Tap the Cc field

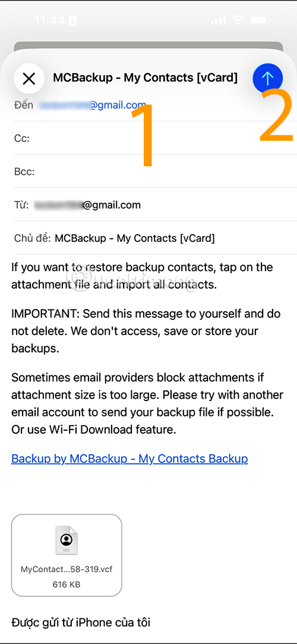tap(155, 138)
